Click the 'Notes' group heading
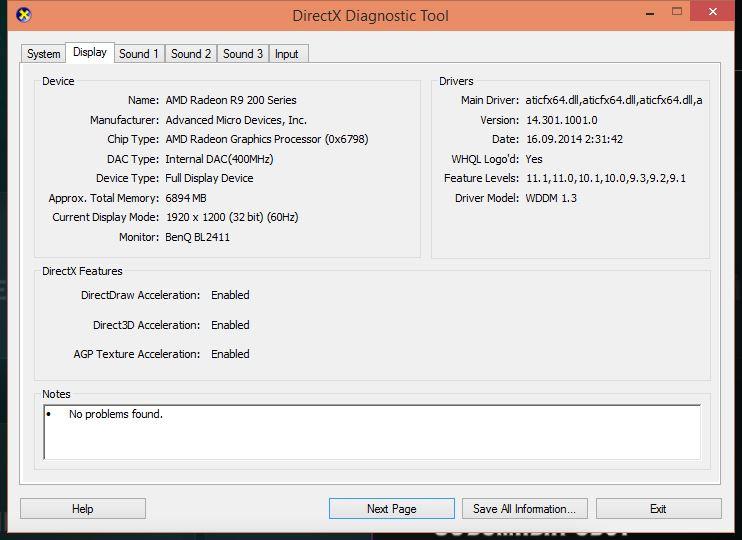 click(x=56, y=394)
